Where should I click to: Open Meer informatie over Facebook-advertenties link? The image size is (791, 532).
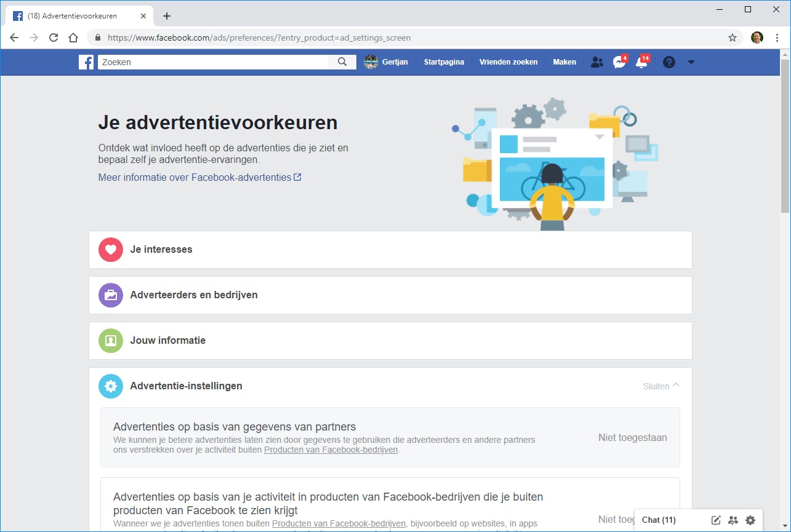point(199,177)
